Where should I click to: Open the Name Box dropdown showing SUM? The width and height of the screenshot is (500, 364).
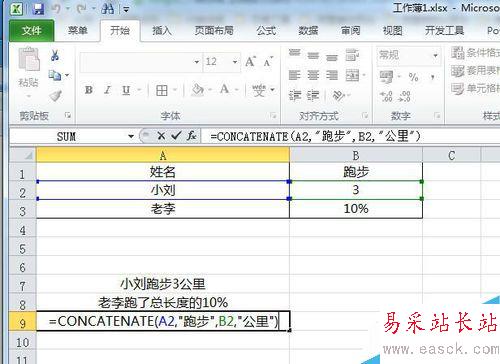(131, 136)
